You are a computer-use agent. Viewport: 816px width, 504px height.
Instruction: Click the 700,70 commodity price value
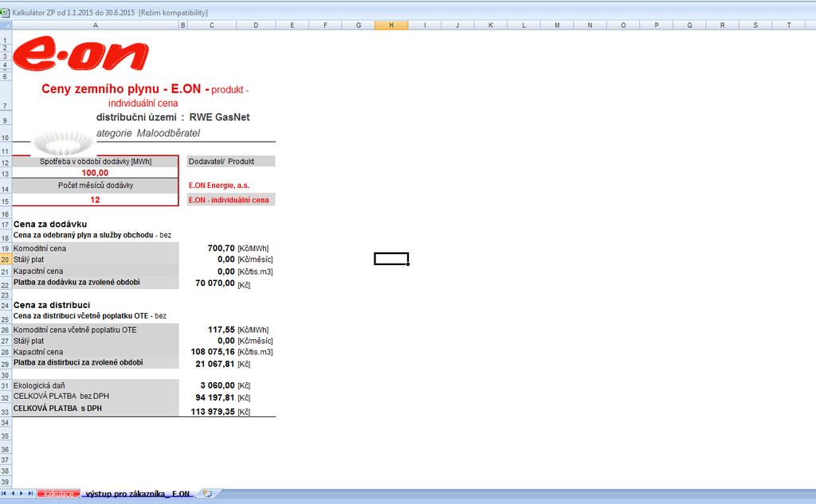pos(222,248)
